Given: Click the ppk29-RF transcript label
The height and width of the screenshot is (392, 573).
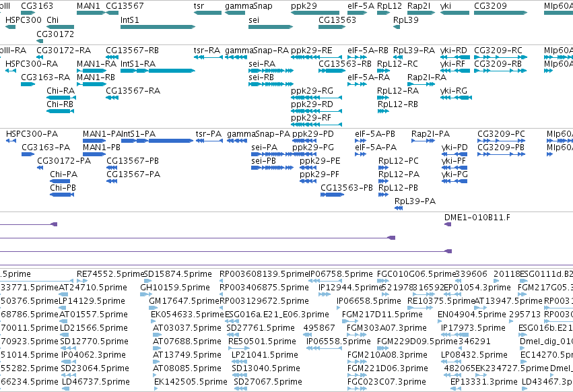Looking at the screenshot, I should click(311, 118).
